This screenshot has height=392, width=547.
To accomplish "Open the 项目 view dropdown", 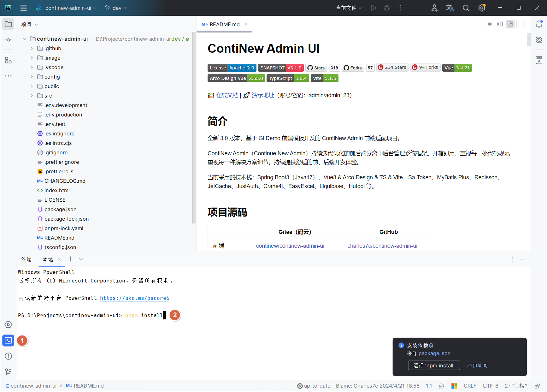I will pyautogui.click(x=30, y=24).
